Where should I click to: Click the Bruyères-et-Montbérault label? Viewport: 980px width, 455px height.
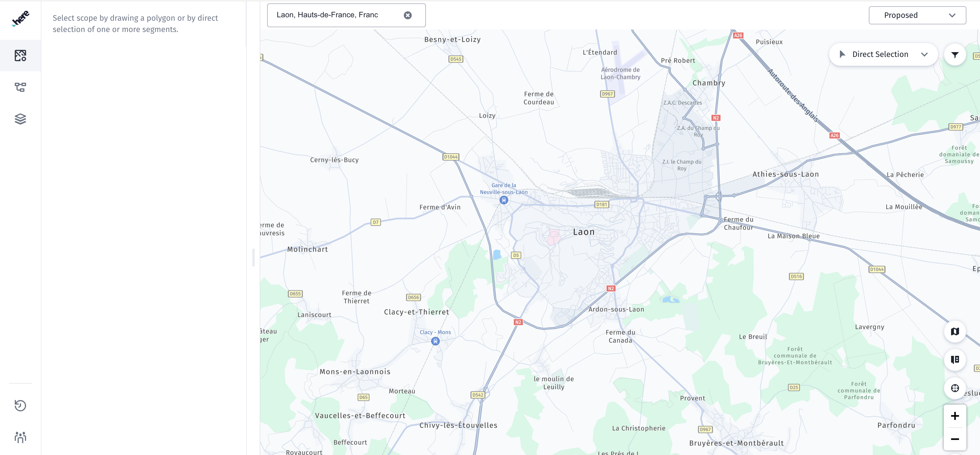click(736, 443)
